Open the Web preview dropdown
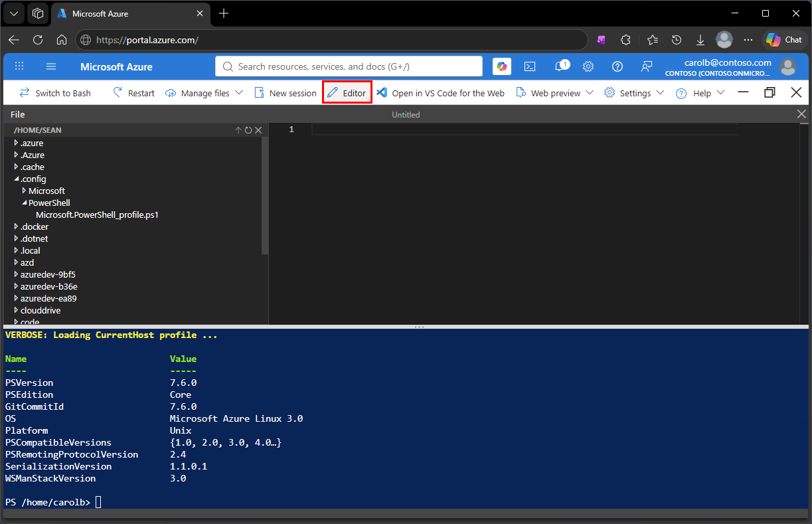Screen dimensions: 812x524 click(x=554, y=93)
